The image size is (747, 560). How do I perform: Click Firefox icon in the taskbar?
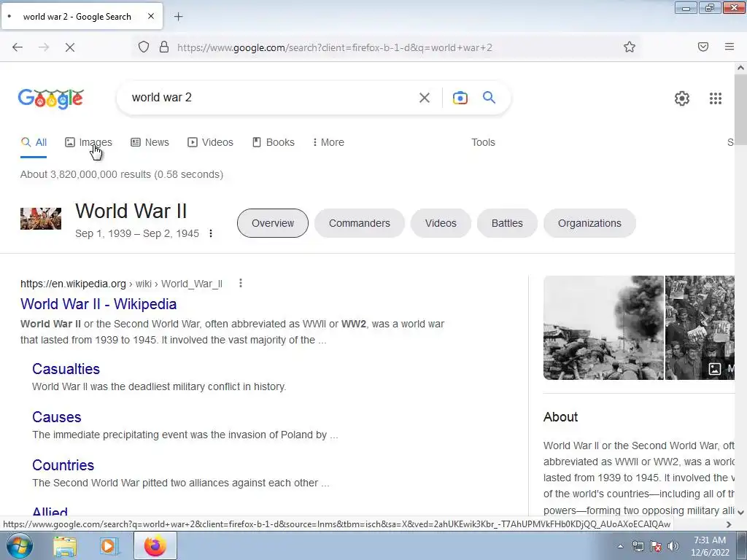click(x=155, y=545)
